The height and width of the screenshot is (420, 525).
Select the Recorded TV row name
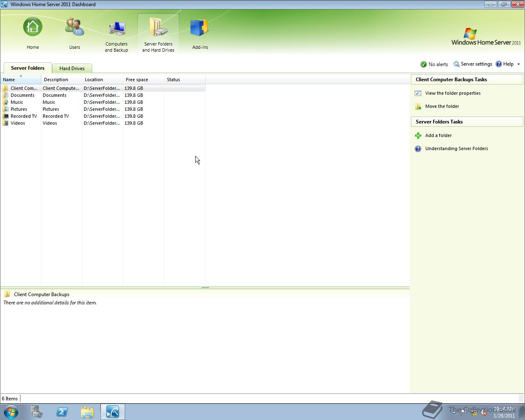[24, 116]
